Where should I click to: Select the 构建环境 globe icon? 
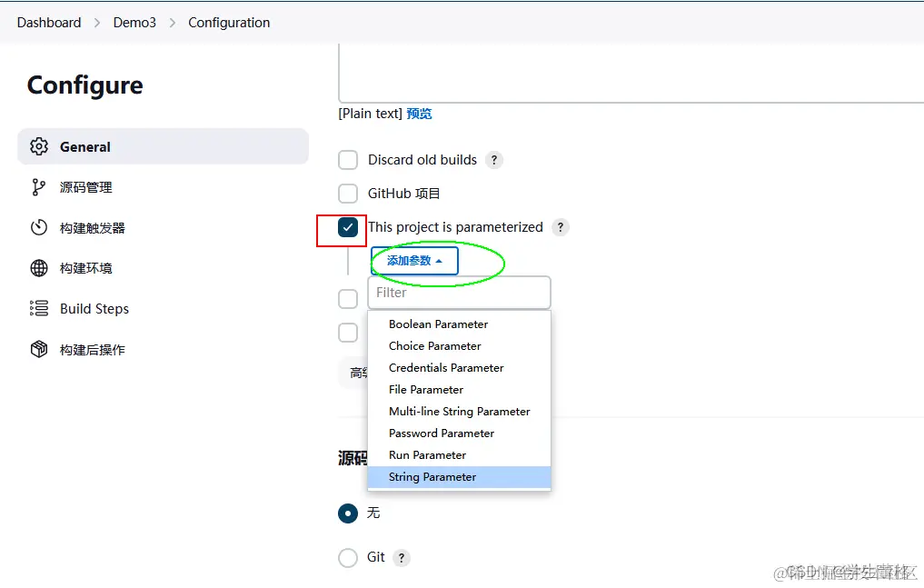[x=39, y=268]
